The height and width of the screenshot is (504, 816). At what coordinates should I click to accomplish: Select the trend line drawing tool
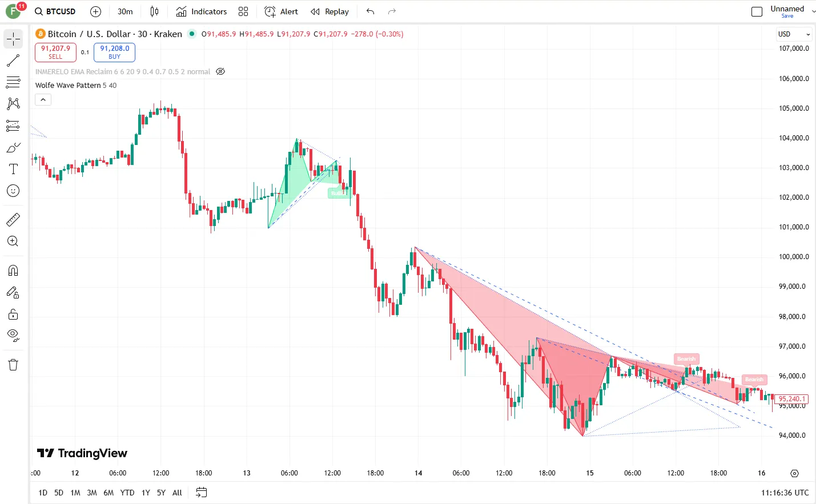(13, 61)
